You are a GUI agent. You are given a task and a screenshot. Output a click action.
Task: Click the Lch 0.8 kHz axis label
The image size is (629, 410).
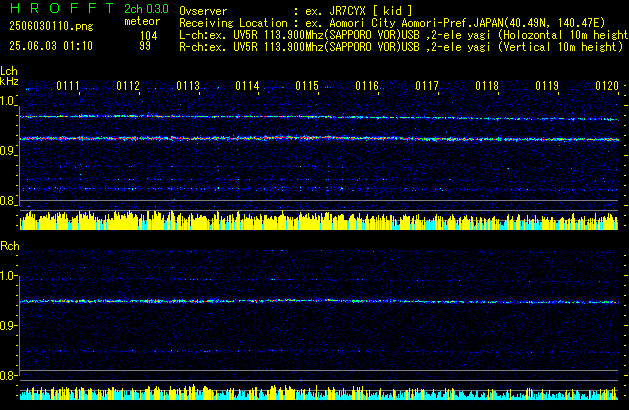(7, 201)
